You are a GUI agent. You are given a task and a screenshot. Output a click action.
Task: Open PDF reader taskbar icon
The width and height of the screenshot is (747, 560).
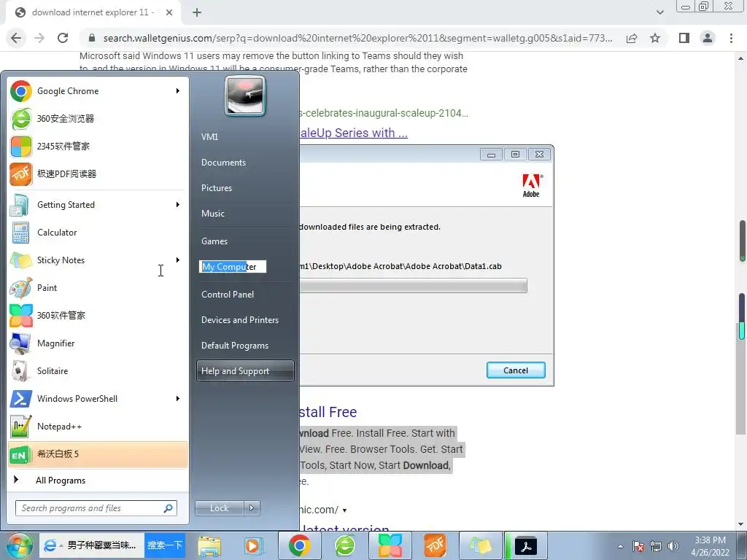click(x=436, y=546)
